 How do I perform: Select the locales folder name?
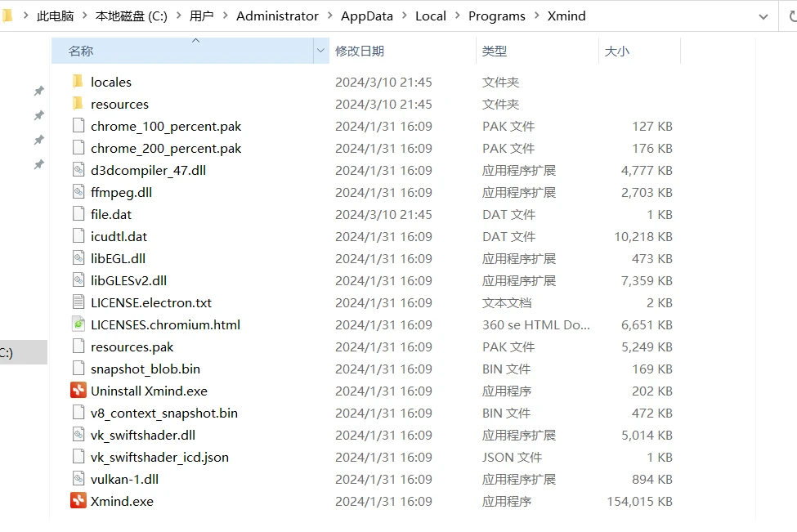[111, 82]
